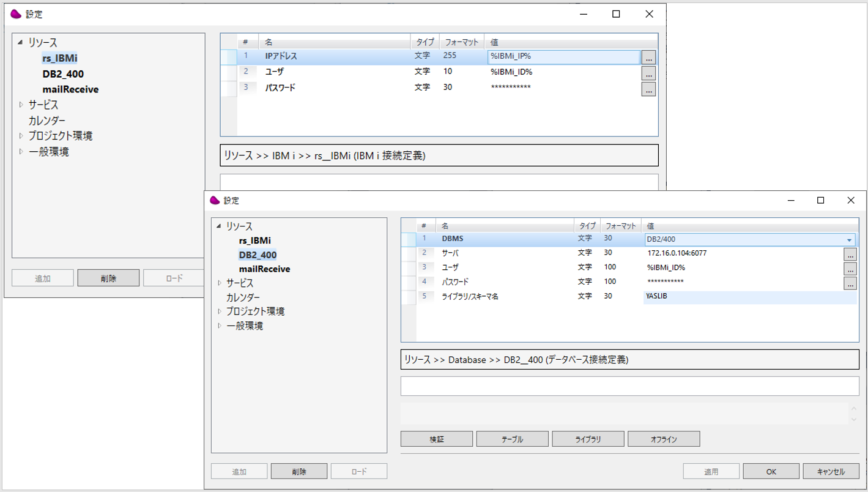Click the 172.16.0.104:6077 server value
This screenshot has width=868, height=492.
pos(677,253)
